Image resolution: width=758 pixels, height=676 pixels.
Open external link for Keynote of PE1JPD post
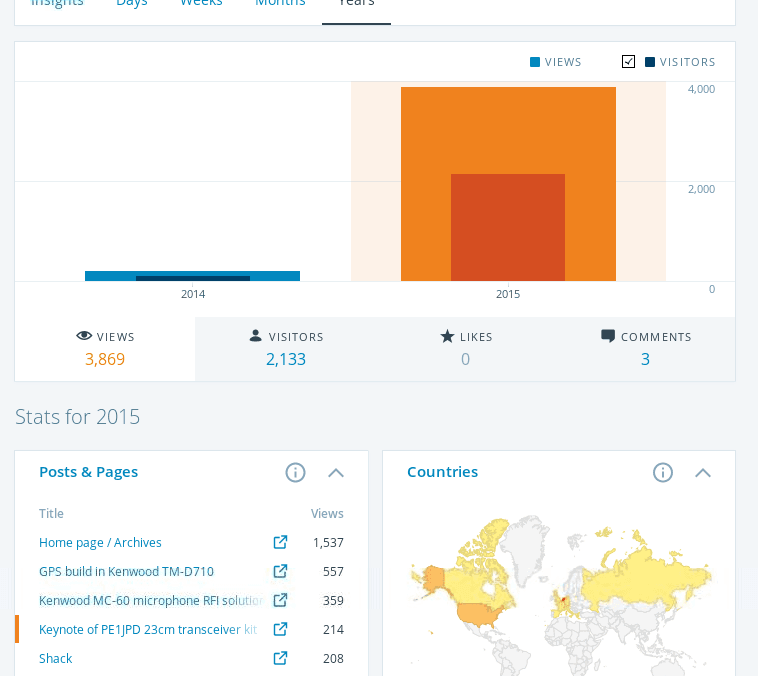click(x=280, y=629)
